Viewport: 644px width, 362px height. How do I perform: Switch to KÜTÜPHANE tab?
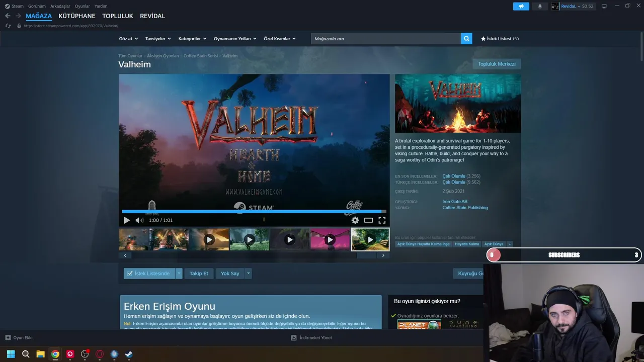[x=77, y=16]
